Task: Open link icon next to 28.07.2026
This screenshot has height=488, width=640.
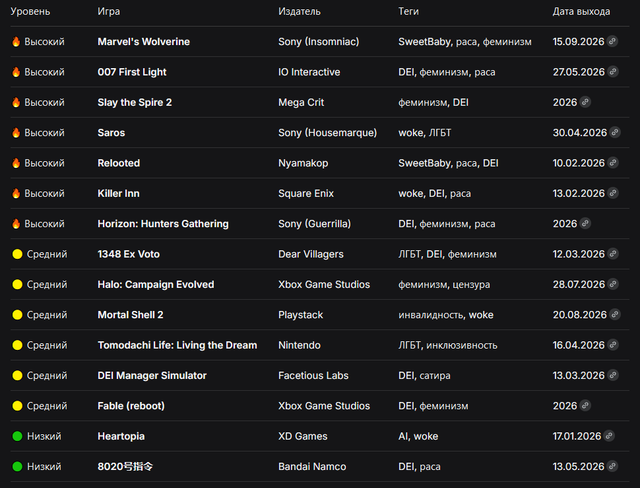Action: click(x=613, y=284)
